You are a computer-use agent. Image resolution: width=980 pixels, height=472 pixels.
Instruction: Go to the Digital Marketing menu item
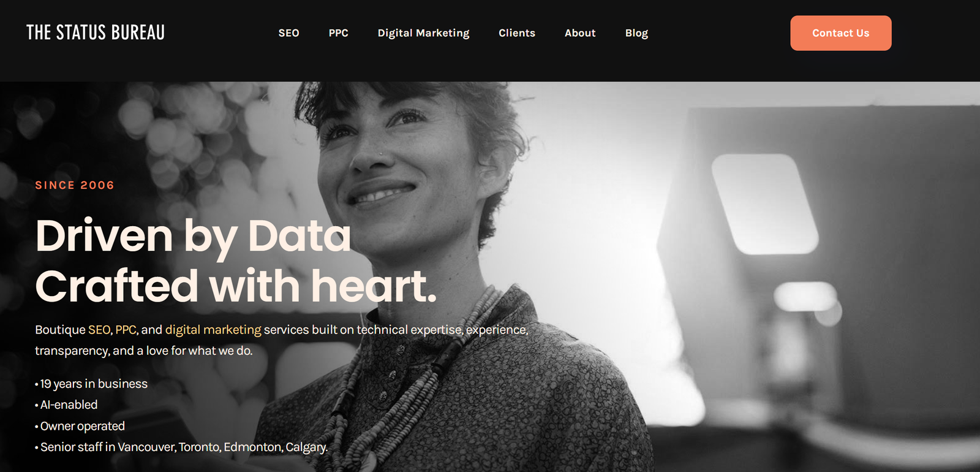(x=423, y=33)
